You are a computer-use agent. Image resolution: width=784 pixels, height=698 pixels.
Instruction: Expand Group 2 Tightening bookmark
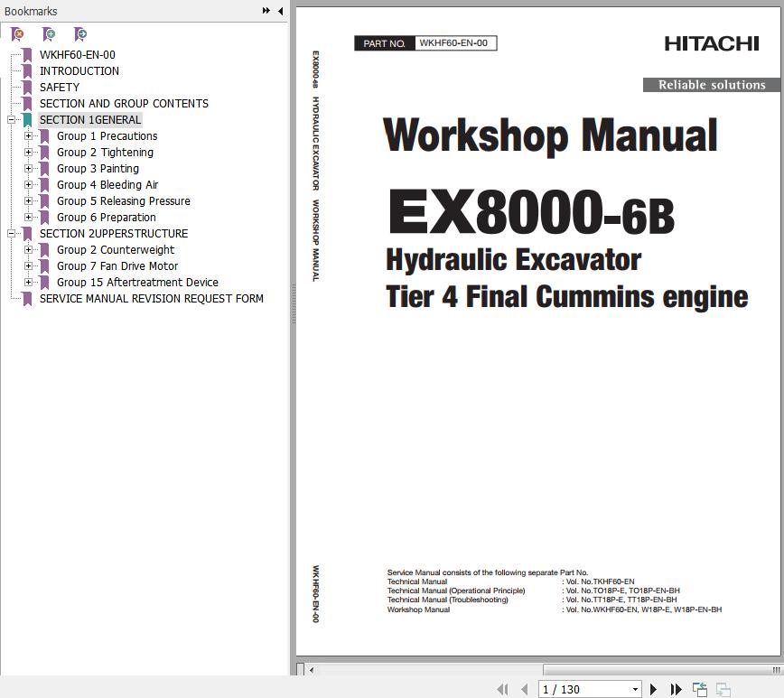tap(29, 153)
